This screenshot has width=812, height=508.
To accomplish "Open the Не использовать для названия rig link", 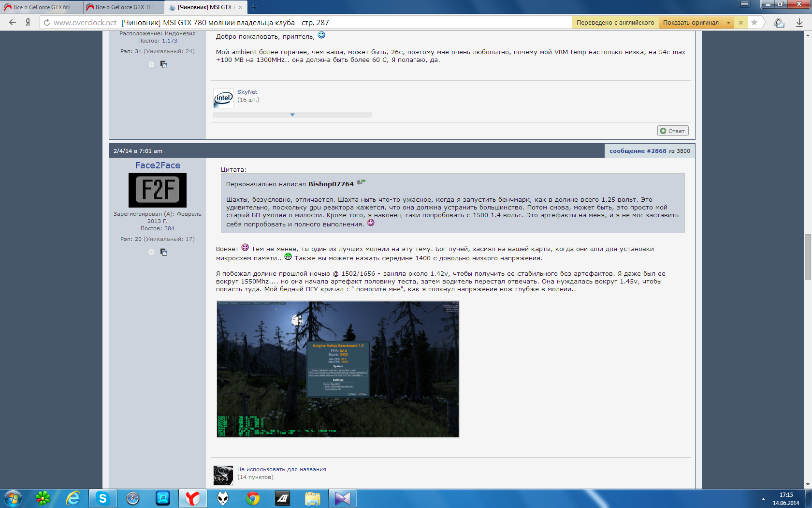I will 282,469.
